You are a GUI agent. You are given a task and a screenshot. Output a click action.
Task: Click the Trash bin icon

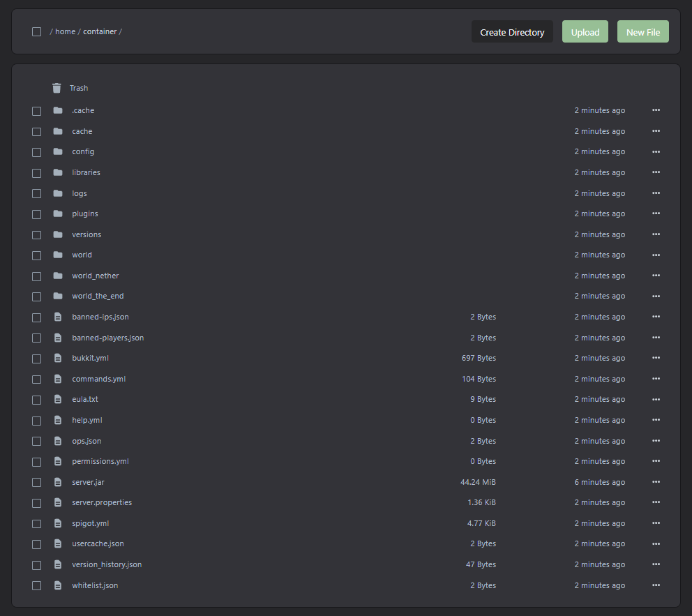[x=57, y=88]
